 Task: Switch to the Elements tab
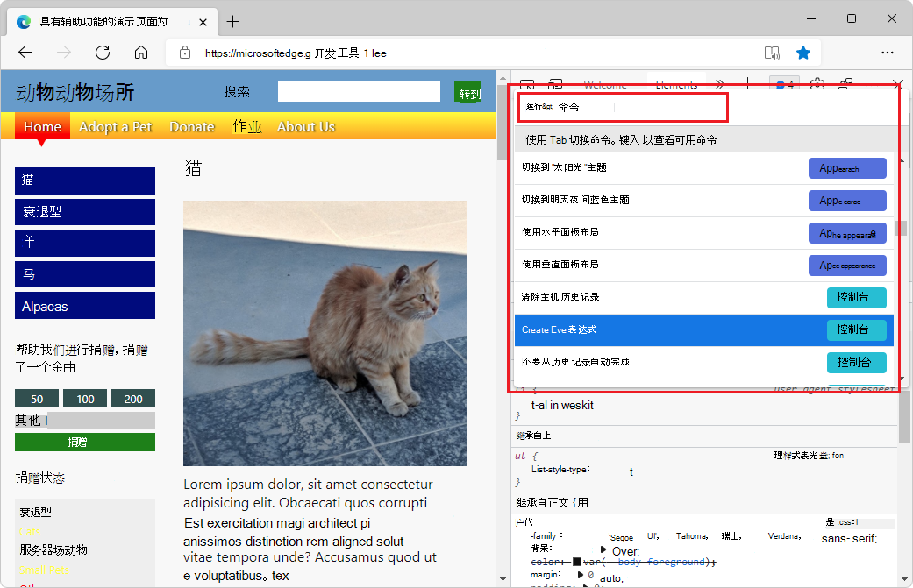[x=675, y=84]
